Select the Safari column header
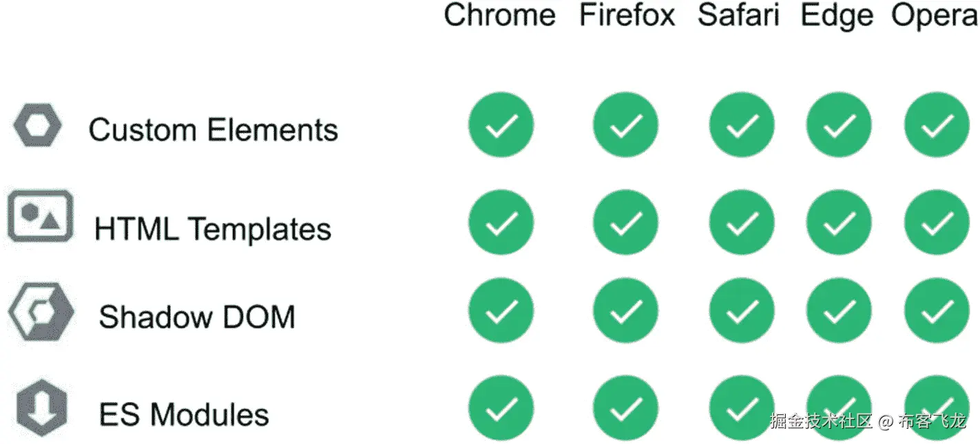 pos(738,16)
